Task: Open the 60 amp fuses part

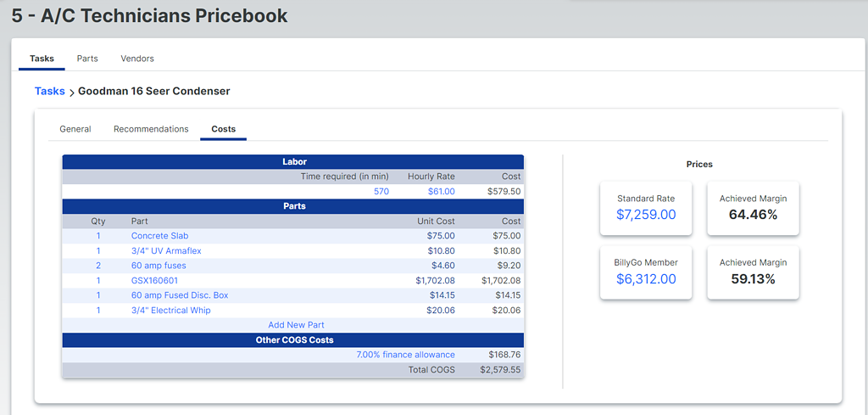Action: (x=159, y=266)
